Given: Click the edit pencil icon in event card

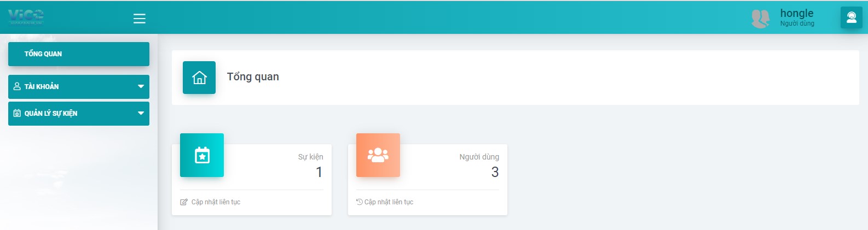Looking at the screenshot, I should click(184, 202).
